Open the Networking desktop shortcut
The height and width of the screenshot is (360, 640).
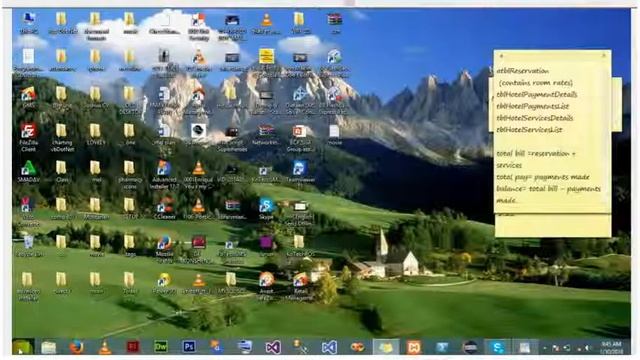(266, 134)
